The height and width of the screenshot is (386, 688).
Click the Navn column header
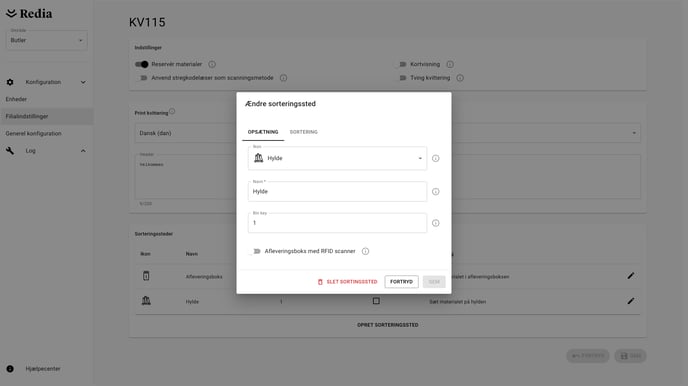pos(192,254)
